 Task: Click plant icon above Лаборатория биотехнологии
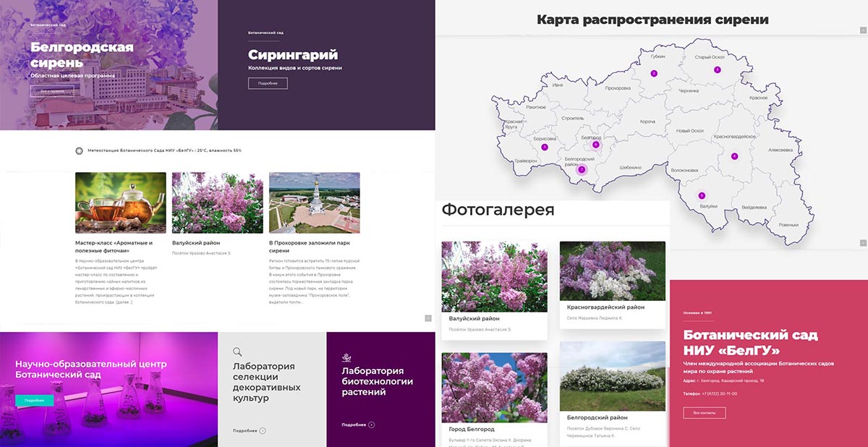tap(346, 356)
